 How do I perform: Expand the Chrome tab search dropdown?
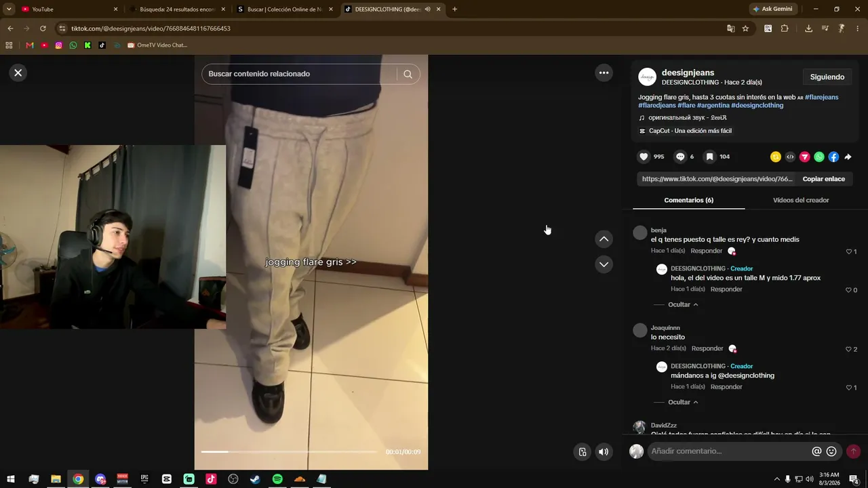click(x=9, y=9)
